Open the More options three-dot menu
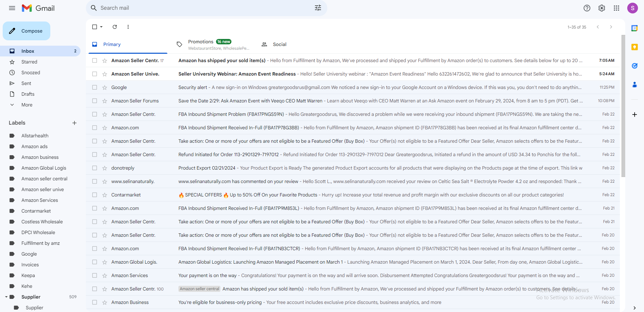Image resolution: width=644 pixels, height=312 pixels. pyautogui.click(x=128, y=27)
